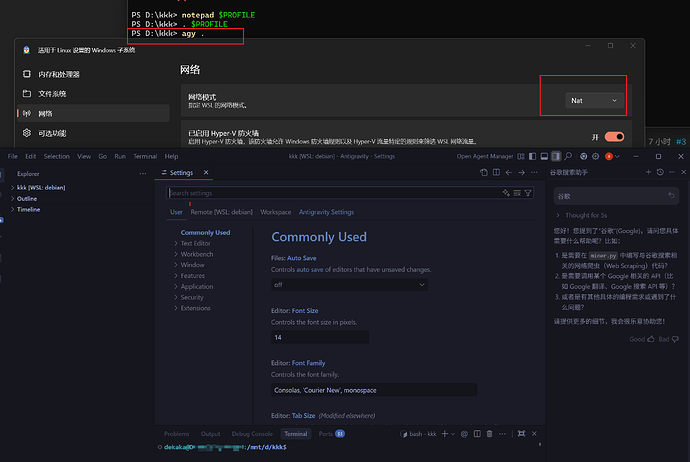Open Explorer panel ellipsis menu
This screenshot has height=462, width=690.
pos(143,174)
